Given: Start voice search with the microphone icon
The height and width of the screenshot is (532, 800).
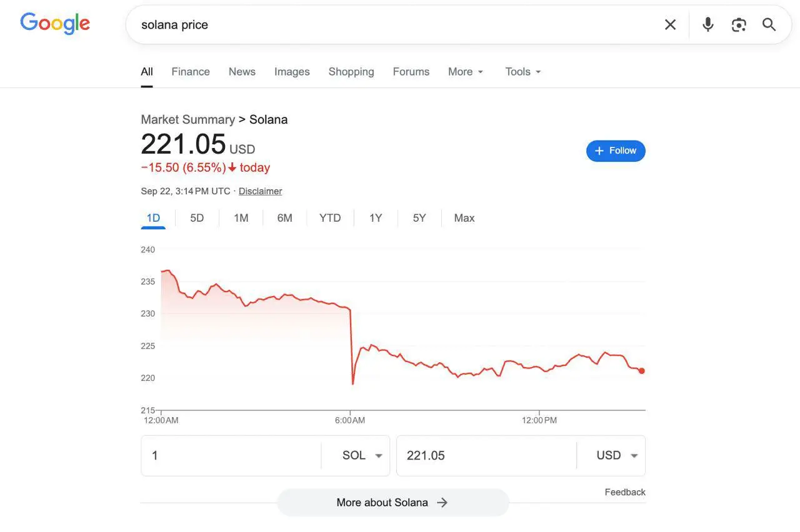Looking at the screenshot, I should point(707,24).
